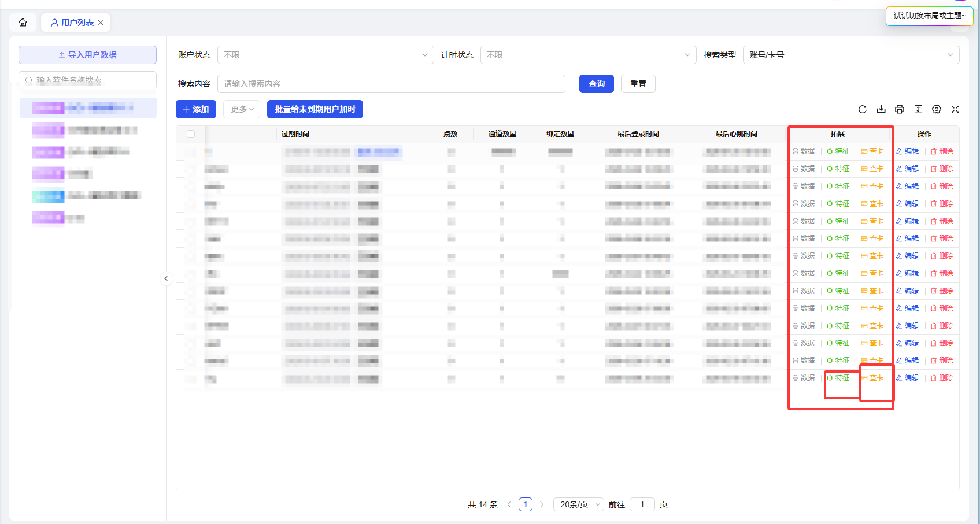This screenshot has height=524, width=980.
Task: Click 删除 in the first table row
Action: [942, 151]
